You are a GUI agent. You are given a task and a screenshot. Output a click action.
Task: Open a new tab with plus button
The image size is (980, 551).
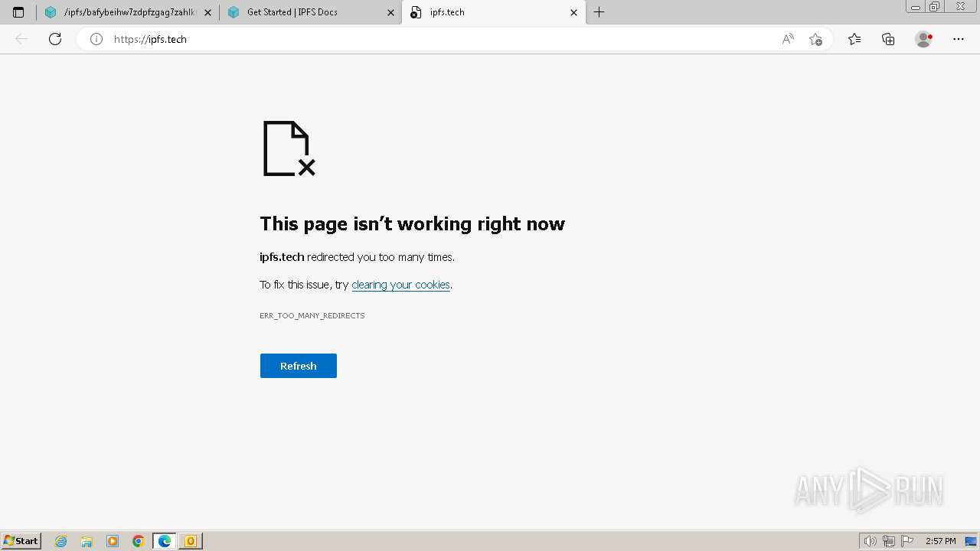599,12
